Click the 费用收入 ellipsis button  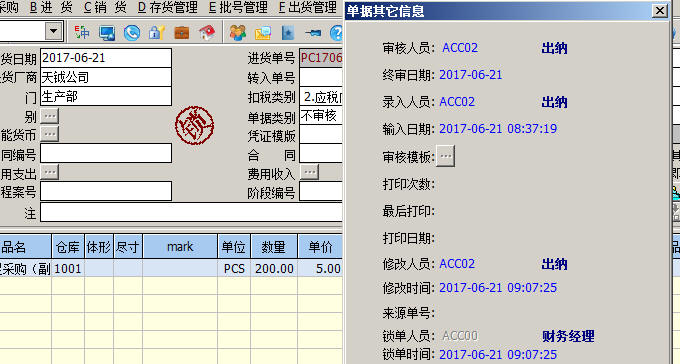tap(310, 172)
